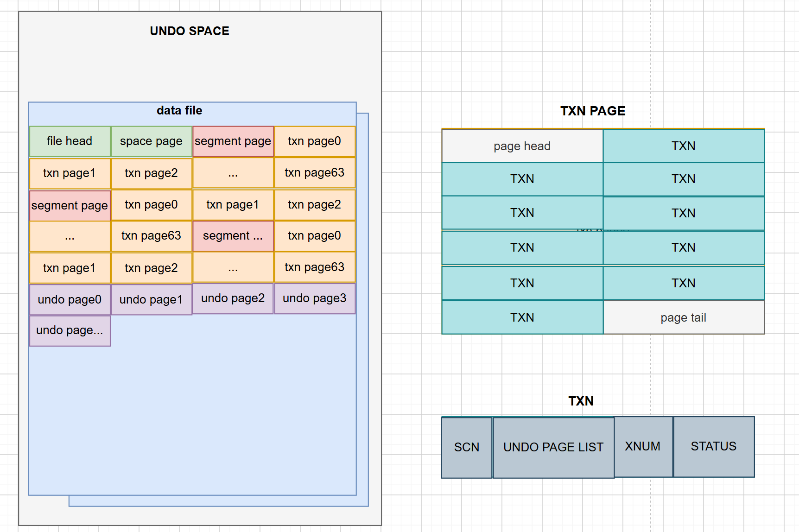Select the TXN cell beside page head
799x532 pixels.
click(684, 146)
